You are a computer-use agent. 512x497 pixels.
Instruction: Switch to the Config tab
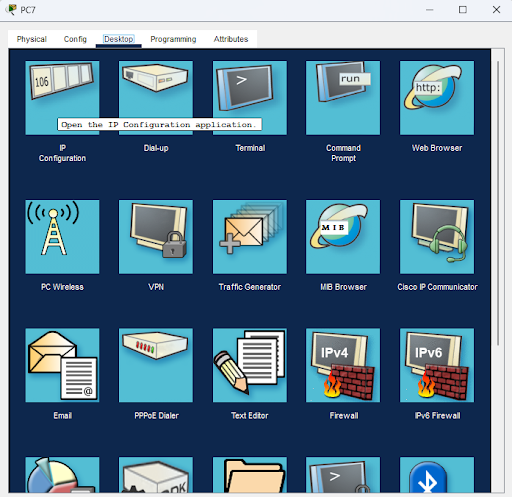(75, 39)
